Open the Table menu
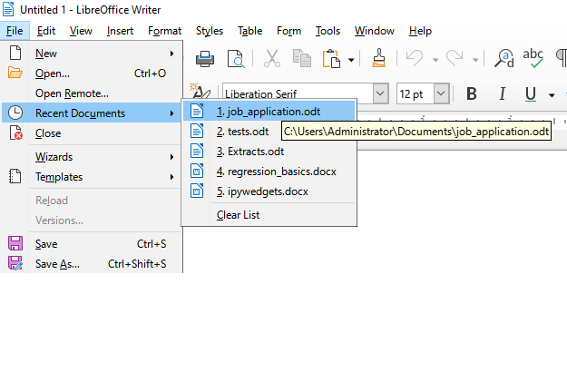The height and width of the screenshot is (392, 567). pos(249,31)
